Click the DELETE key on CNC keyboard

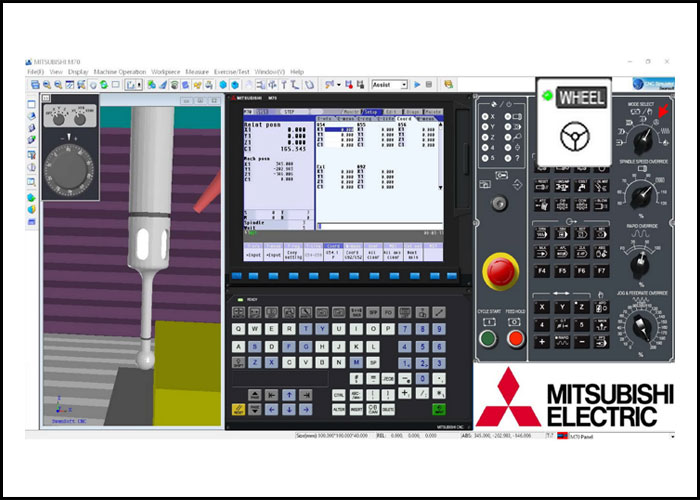click(x=388, y=409)
